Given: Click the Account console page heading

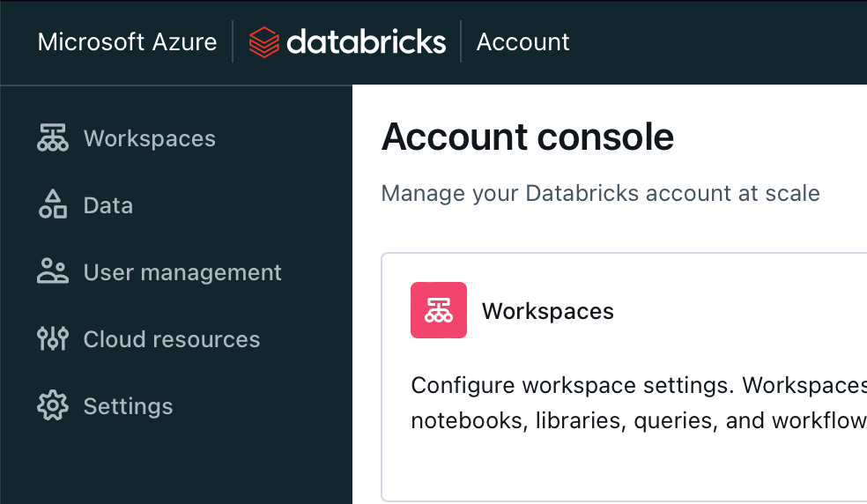Looking at the screenshot, I should click(x=528, y=137).
